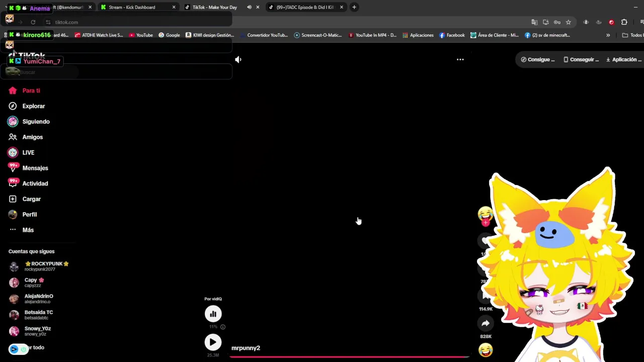The width and height of the screenshot is (644, 362).
Task: Click the vidIQ info icon beside 11%
Action: coord(223,327)
